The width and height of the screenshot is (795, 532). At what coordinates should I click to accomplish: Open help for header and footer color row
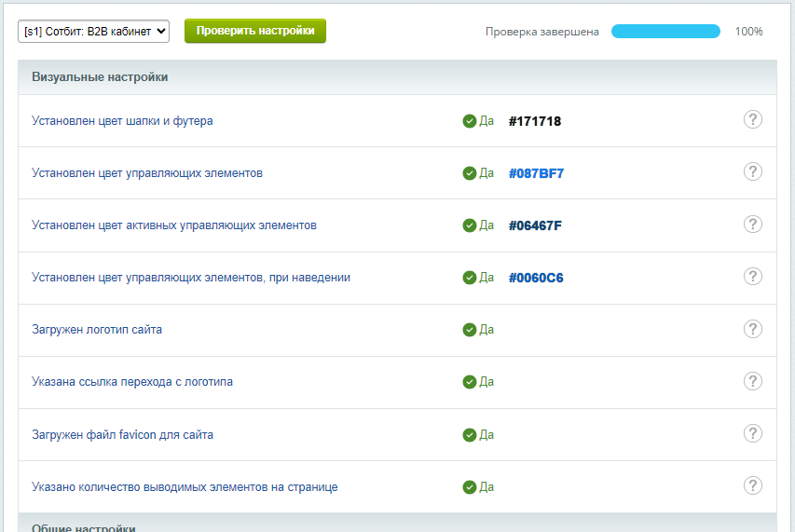click(752, 119)
